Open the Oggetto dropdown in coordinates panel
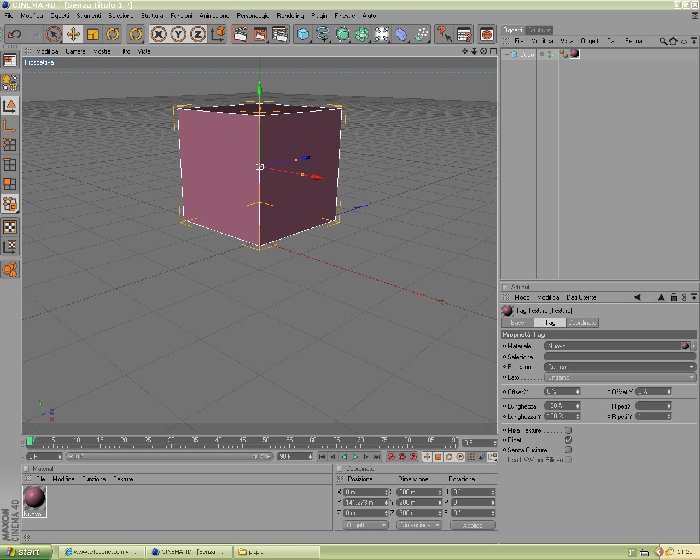The image size is (700, 560). pyautogui.click(x=365, y=525)
